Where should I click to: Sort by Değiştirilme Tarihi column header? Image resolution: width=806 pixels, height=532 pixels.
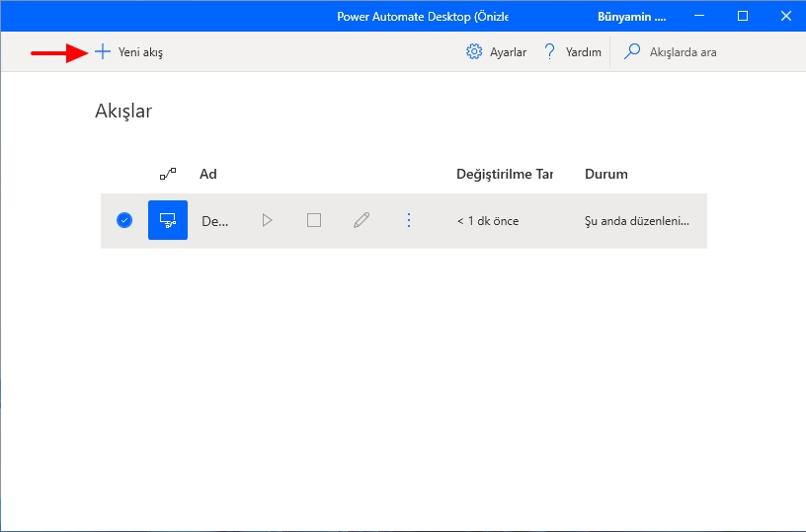pos(505,174)
